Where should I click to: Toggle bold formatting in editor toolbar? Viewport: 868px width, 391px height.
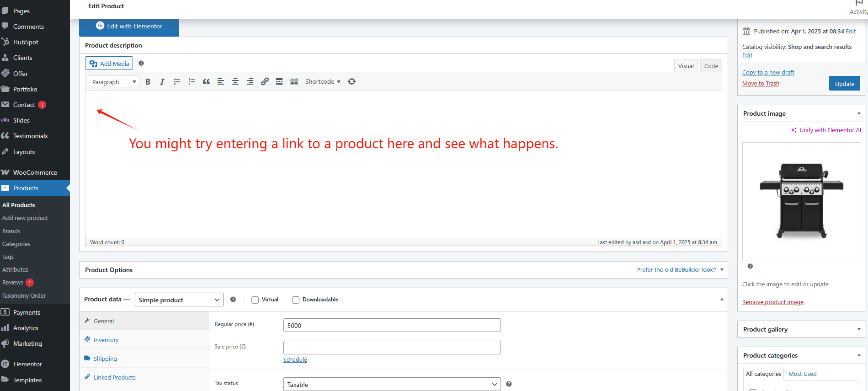coord(148,82)
